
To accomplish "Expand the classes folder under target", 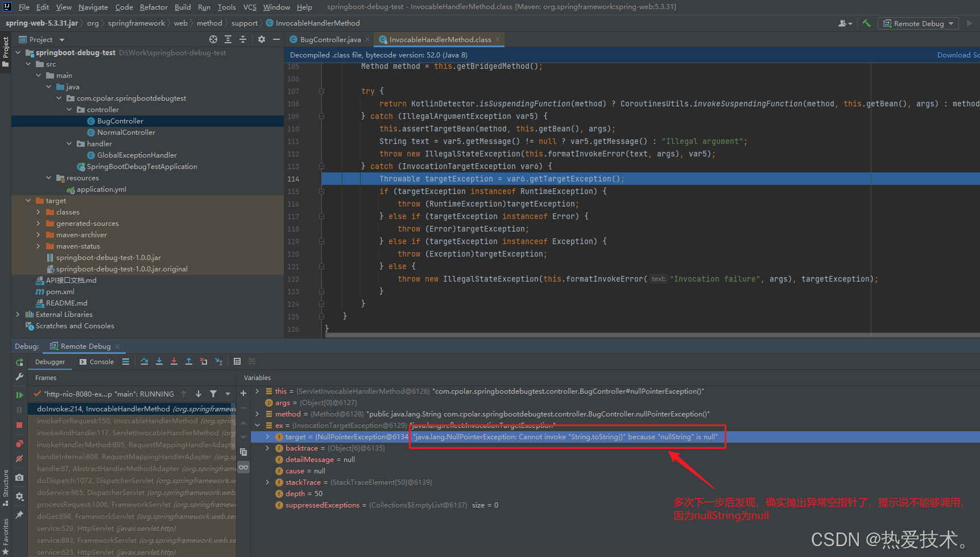I will tap(38, 212).
